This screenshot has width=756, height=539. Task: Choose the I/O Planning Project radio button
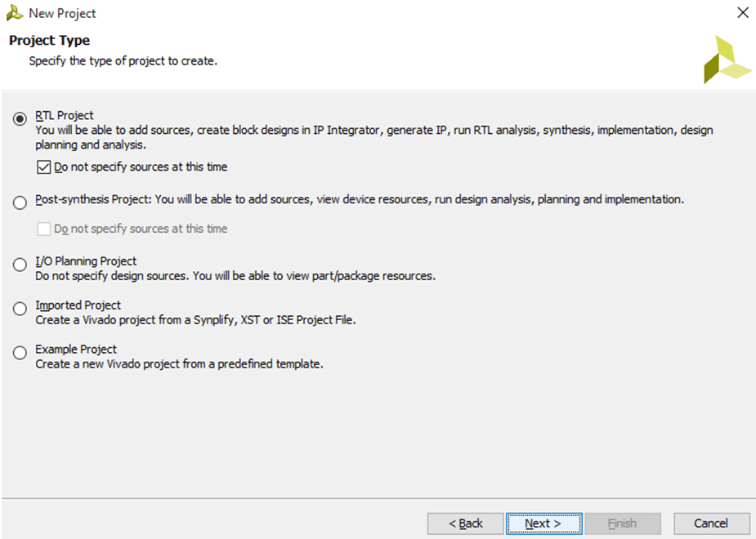[20, 265]
